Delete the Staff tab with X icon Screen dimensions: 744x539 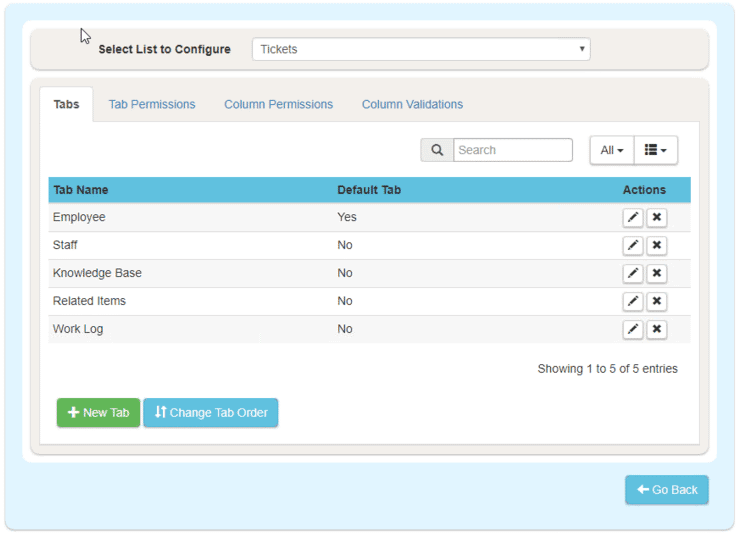click(657, 245)
